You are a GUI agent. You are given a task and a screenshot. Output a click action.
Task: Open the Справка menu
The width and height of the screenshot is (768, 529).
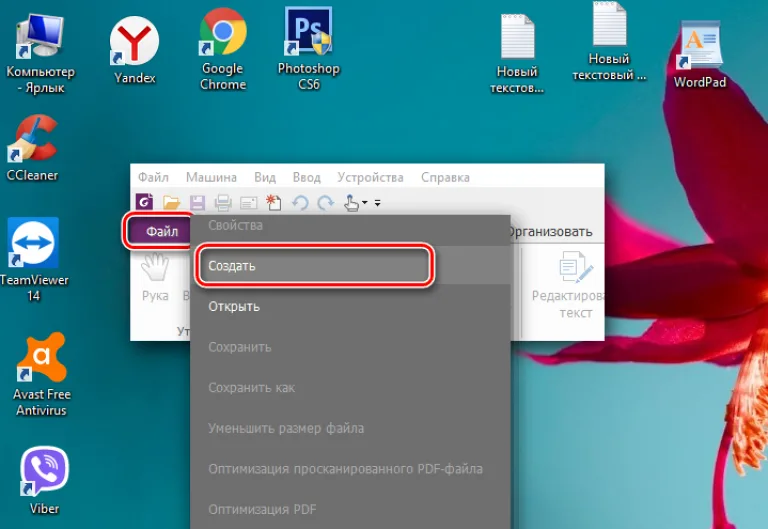[445, 177]
